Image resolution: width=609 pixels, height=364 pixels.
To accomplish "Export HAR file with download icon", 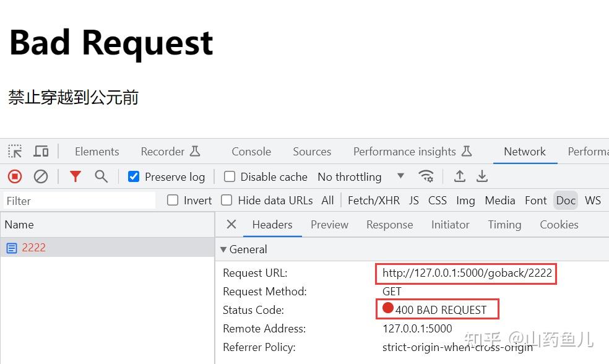I will click(x=482, y=176).
